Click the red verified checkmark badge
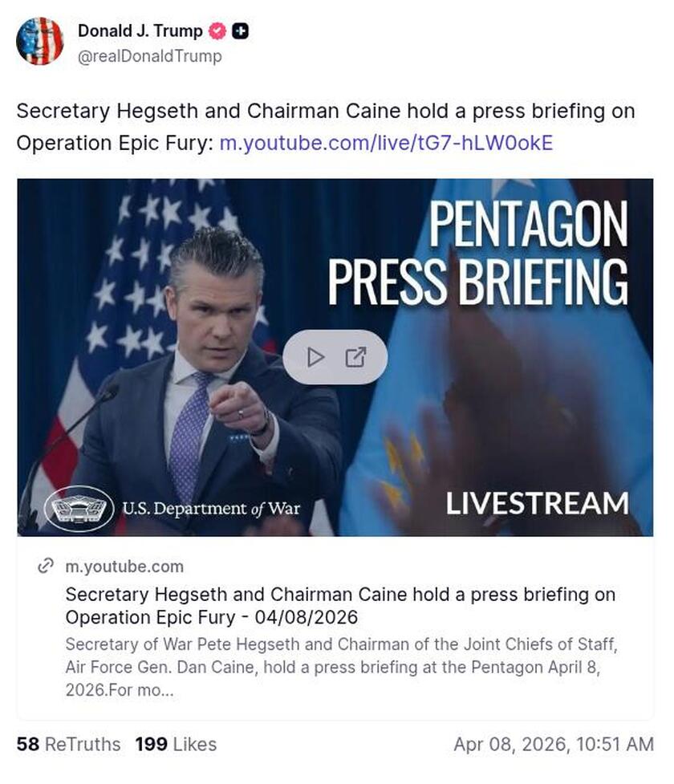 point(217,31)
